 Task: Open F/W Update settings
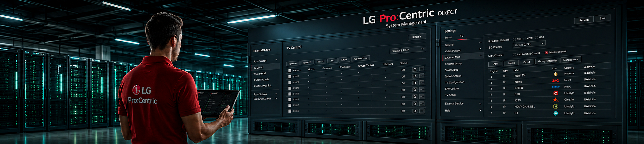(x=452, y=89)
